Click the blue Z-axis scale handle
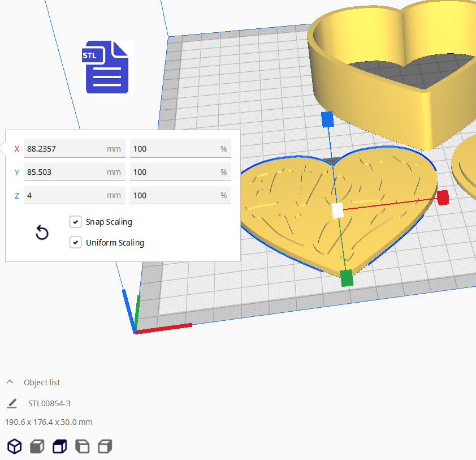The image size is (476, 460). (x=327, y=119)
